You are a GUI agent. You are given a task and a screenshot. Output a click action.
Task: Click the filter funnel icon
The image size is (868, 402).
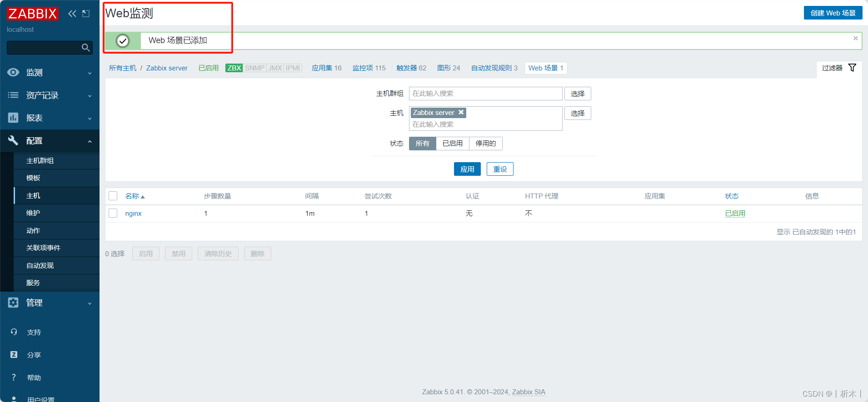852,68
